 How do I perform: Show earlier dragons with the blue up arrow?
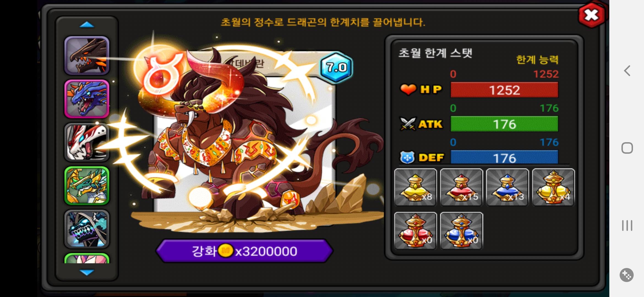[x=87, y=25]
